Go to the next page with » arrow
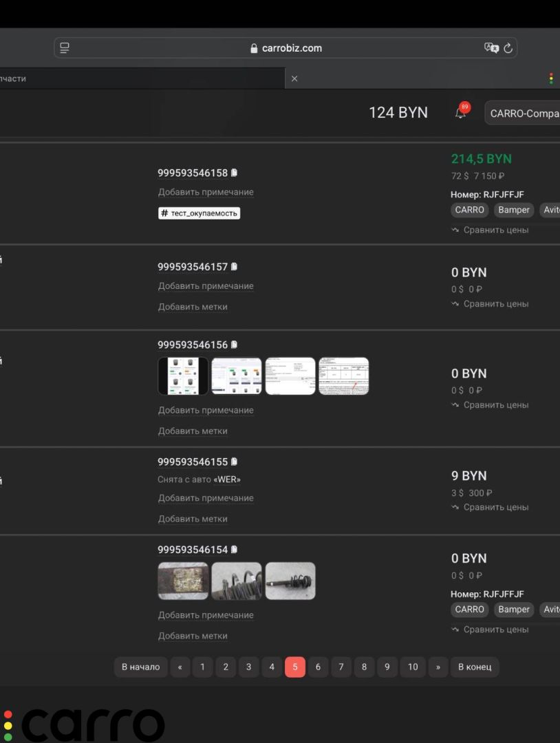 point(438,667)
